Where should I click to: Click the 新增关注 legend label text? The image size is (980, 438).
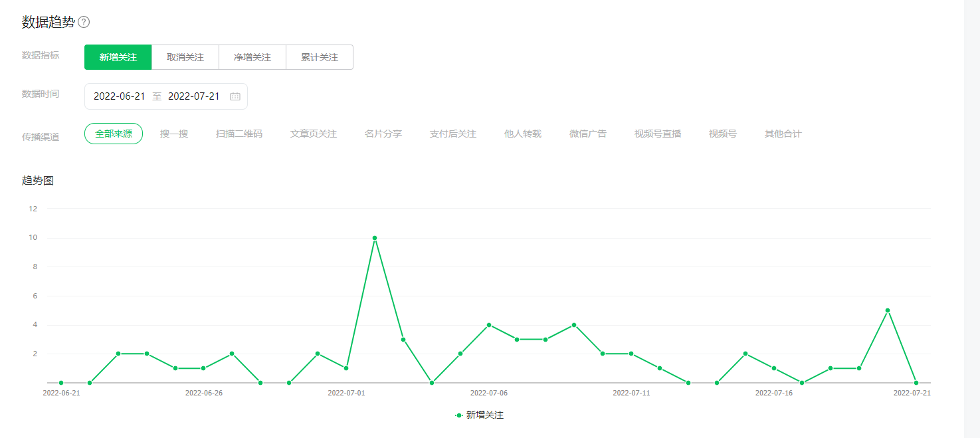click(485, 415)
